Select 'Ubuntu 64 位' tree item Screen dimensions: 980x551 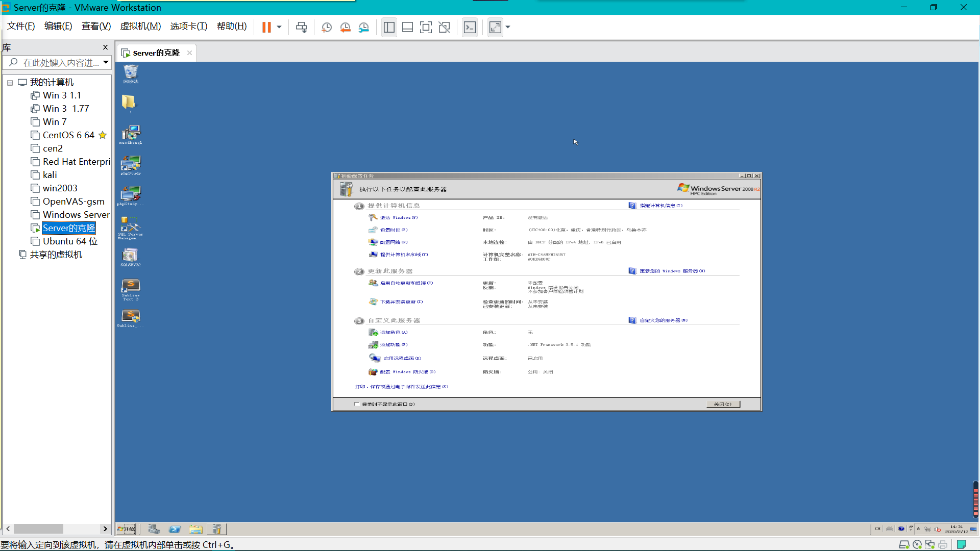coord(67,241)
